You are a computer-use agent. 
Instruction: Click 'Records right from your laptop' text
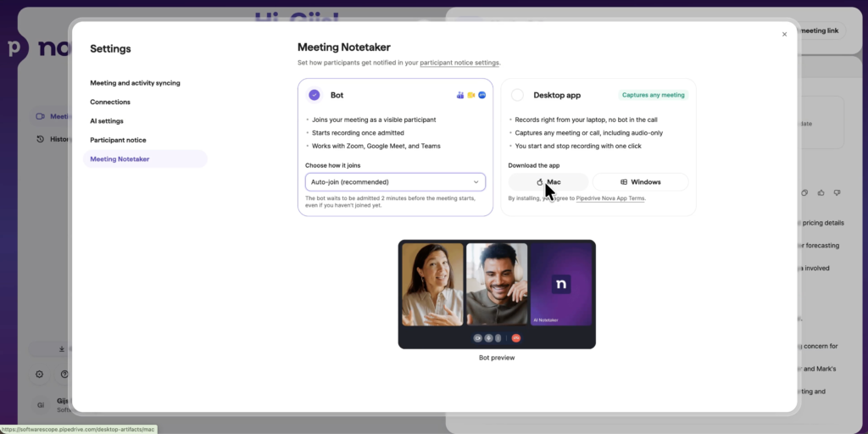click(586, 120)
